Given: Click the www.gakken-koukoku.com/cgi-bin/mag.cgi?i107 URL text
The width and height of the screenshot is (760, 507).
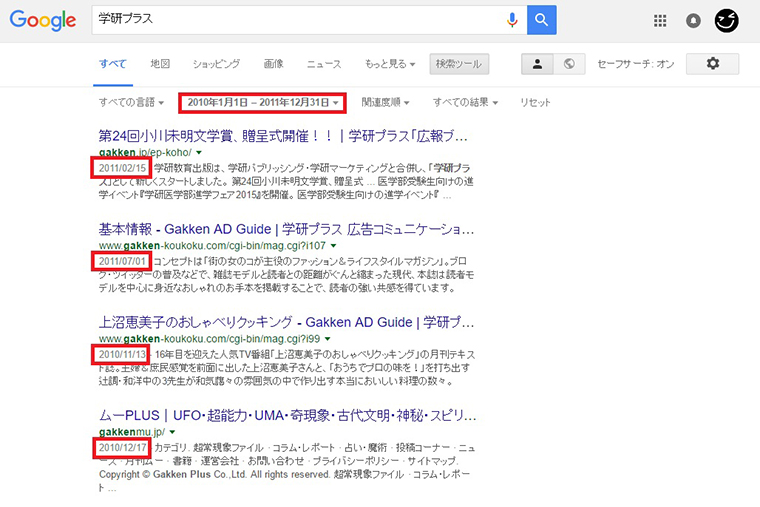Looking at the screenshot, I should [x=212, y=245].
